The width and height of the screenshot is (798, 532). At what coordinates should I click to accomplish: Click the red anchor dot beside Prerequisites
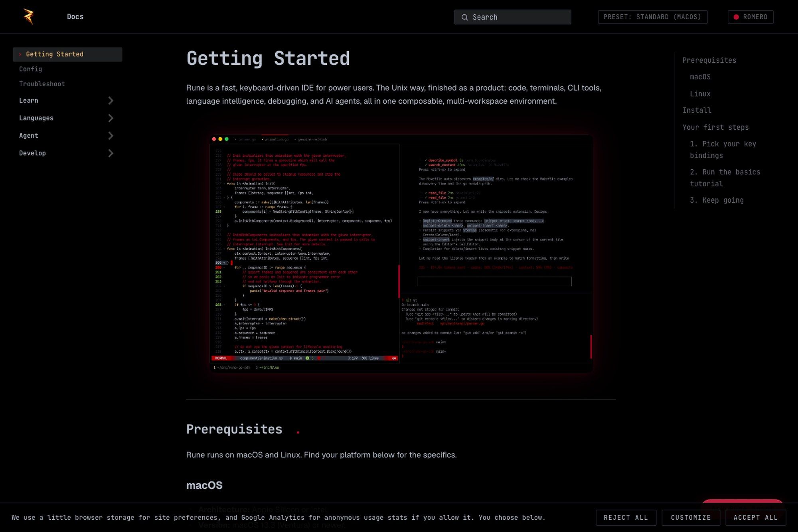pyautogui.click(x=298, y=432)
